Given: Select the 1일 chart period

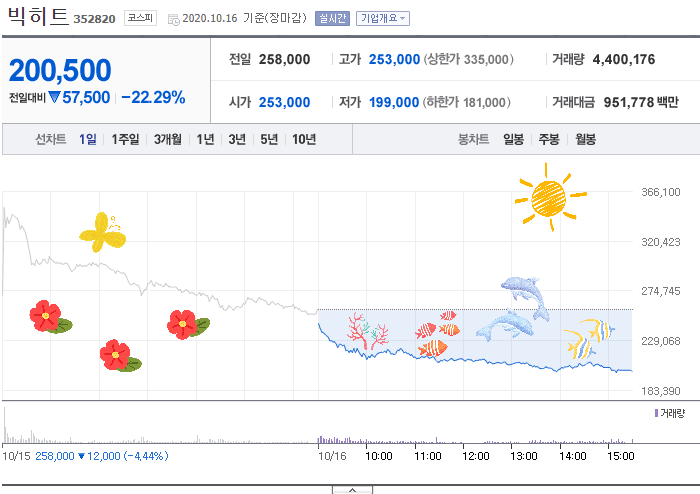Looking at the screenshot, I should point(88,140).
